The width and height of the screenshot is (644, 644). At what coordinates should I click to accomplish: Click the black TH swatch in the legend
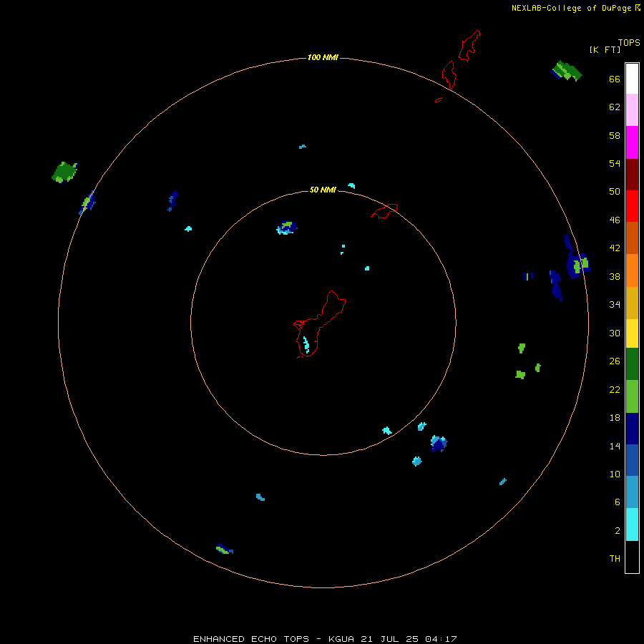pyautogui.click(x=632, y=557)
